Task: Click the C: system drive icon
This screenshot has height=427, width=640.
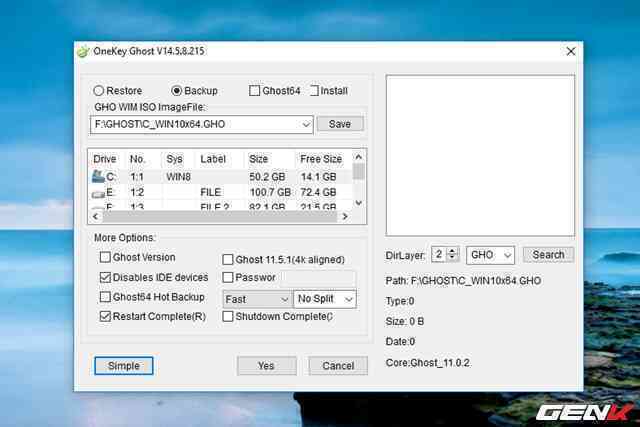Action: pos(98,176)
